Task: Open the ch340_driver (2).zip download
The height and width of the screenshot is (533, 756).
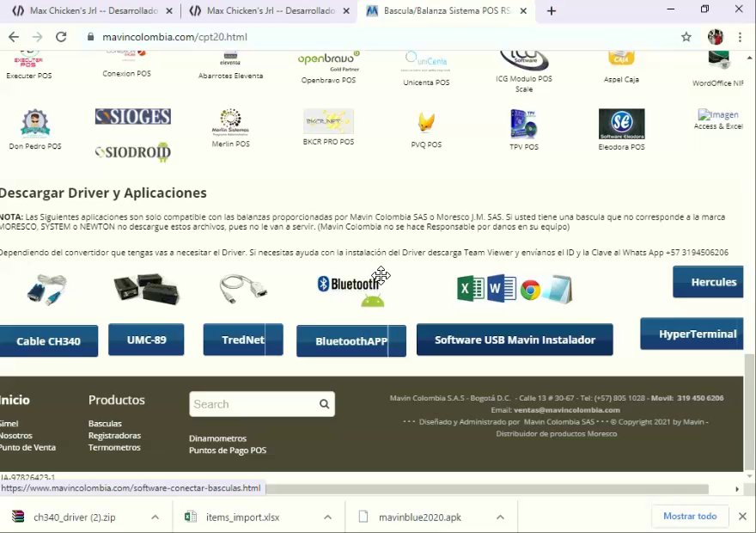Action: pyautogui.click(x=74, y=517)
